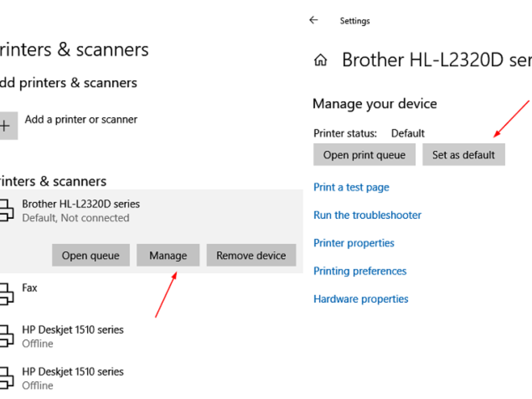
Task: Open Printer properties link
Action: pyautogui.click(x=354, y=243)
